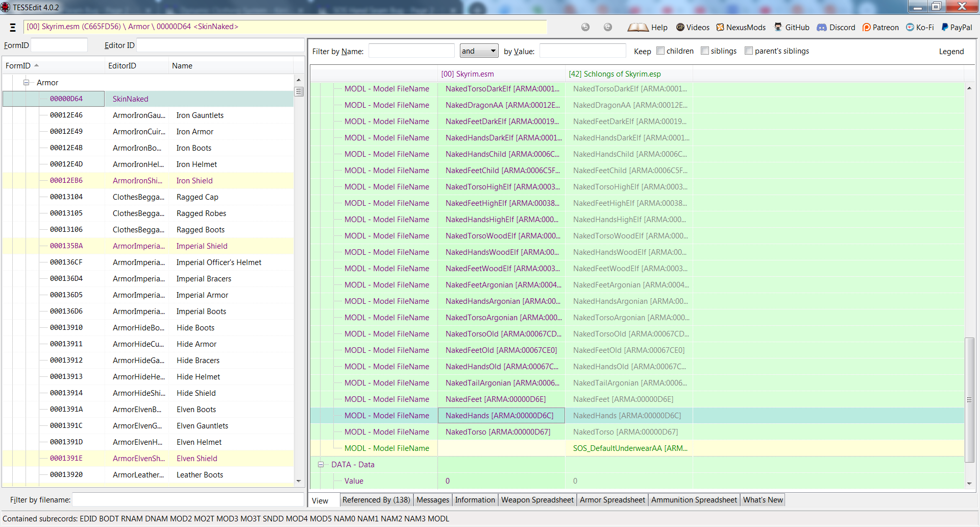Select the NakedTorso [ARMA:00000D67] Schlongs of Skyrim cell

coord(629,432)
